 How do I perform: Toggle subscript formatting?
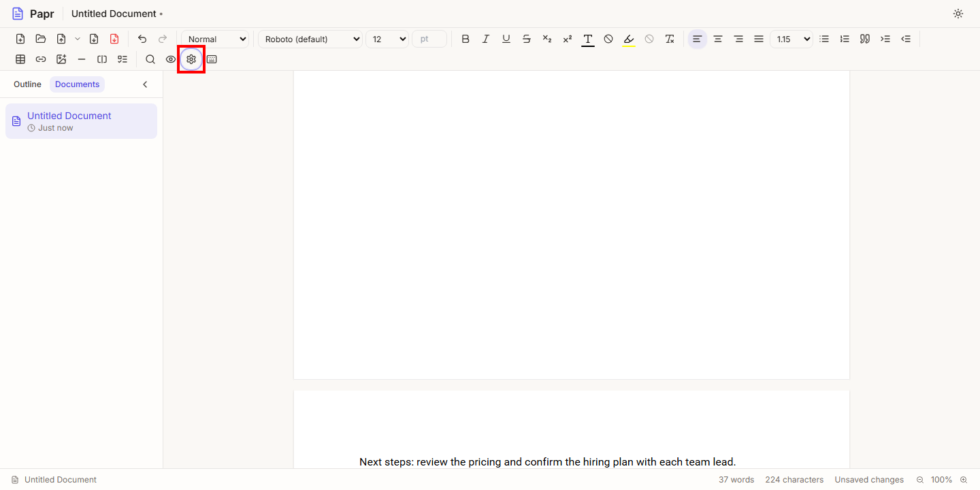tap(547, 39)
